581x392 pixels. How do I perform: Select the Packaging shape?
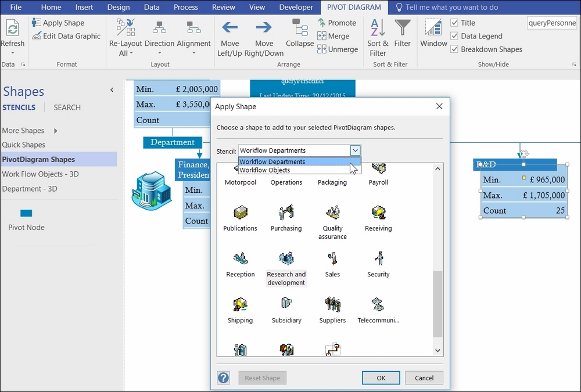point(332,182)
